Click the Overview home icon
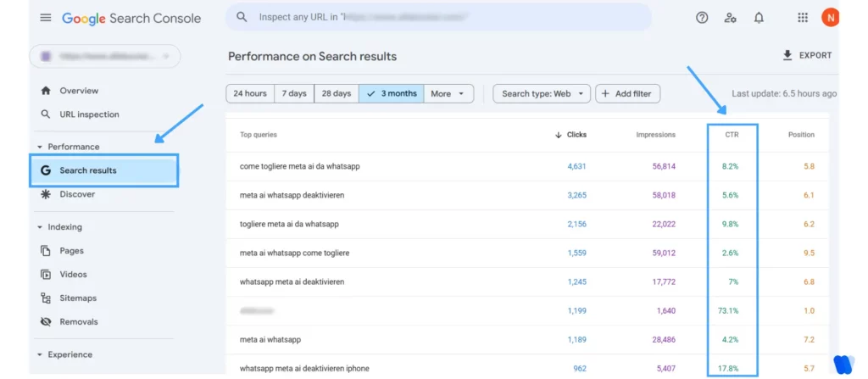Image resolution: width=868 pixels, height=379 pixels. pos(46,91)
